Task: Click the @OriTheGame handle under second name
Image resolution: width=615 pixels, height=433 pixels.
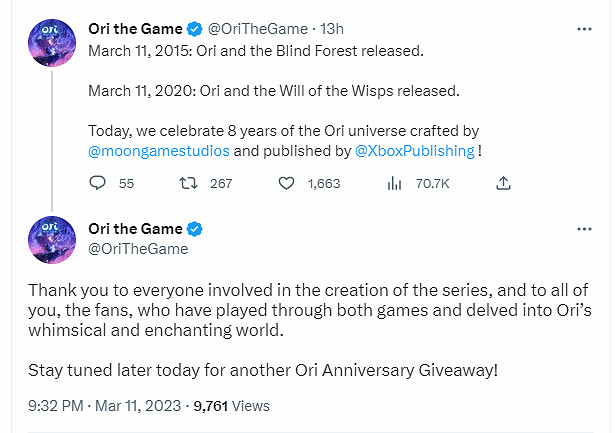Action: [x=138, y=248]
